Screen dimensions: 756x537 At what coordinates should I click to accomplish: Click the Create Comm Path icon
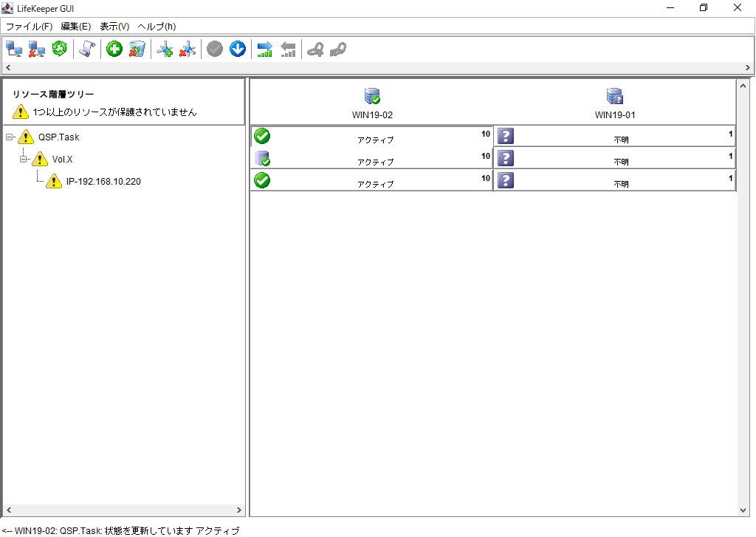[x=165, y=49]
